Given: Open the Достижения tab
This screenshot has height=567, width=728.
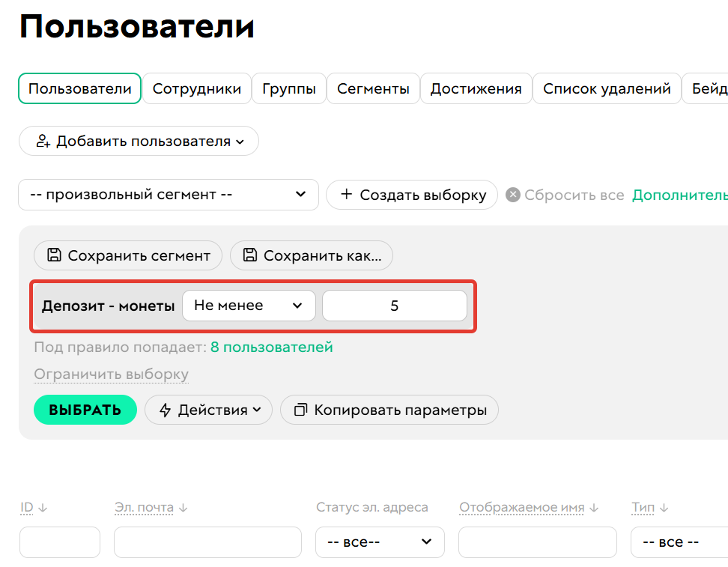Looking at the screenshot, I should [x=476, y=88].
